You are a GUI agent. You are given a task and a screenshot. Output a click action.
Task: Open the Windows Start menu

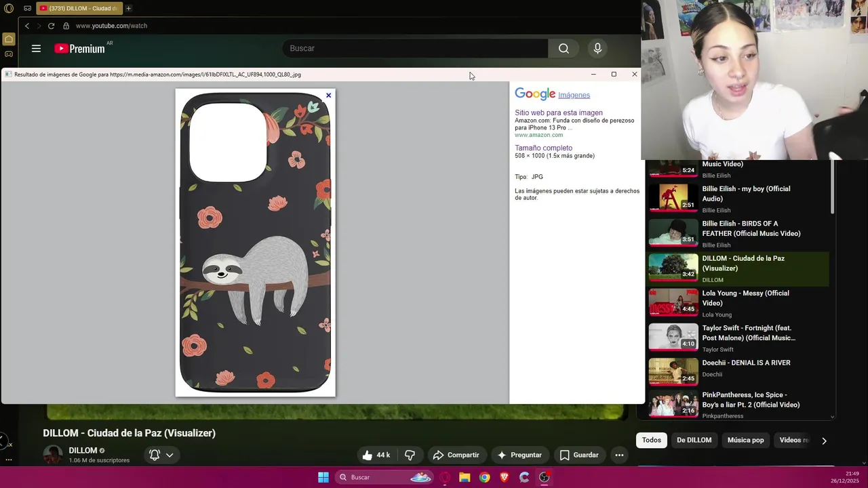(x=323, y=477)
